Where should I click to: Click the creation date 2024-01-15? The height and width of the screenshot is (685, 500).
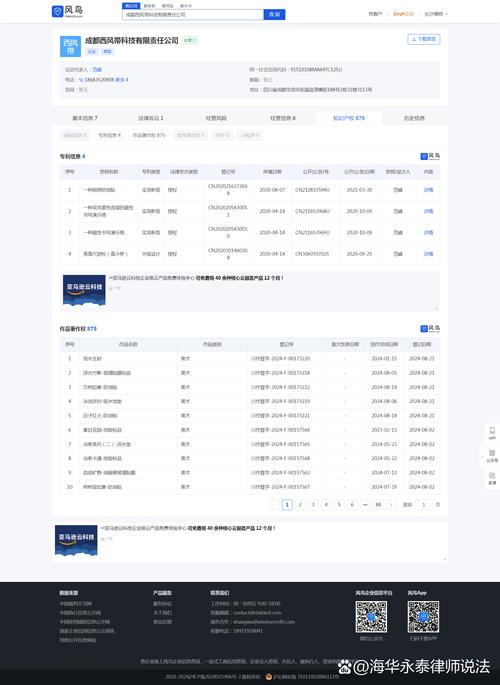pyautogui.click(x=384, y=359)
